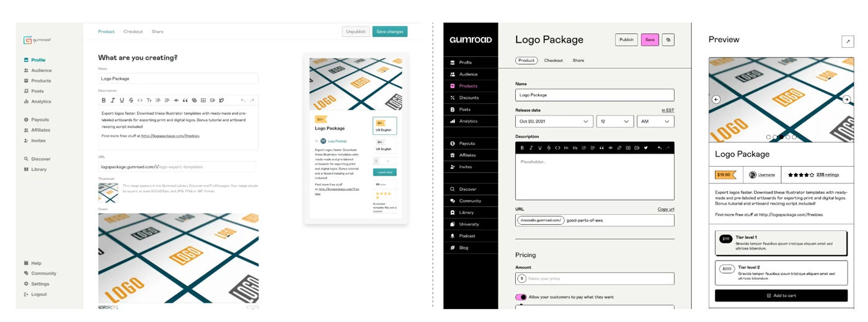Click the pink Save button
The image size is (868, 322).
pos(650,40)
